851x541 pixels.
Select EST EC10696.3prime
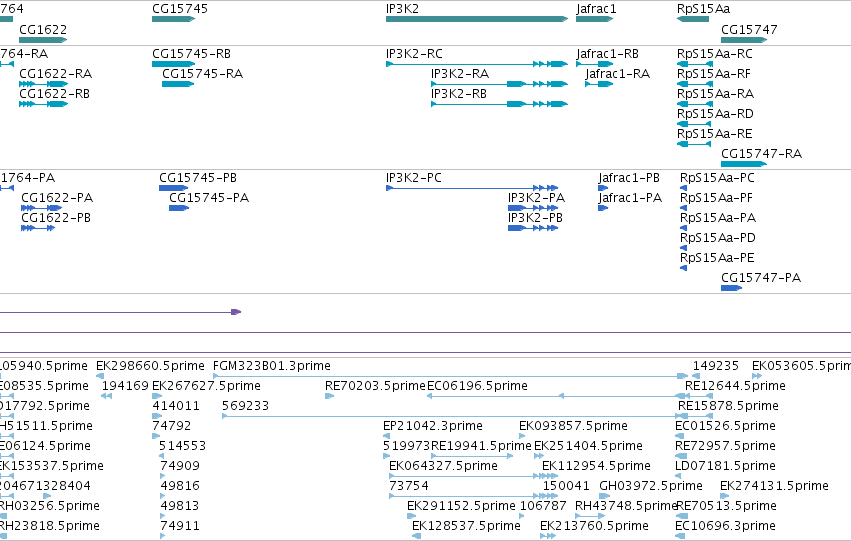click(x=725, y=527)
